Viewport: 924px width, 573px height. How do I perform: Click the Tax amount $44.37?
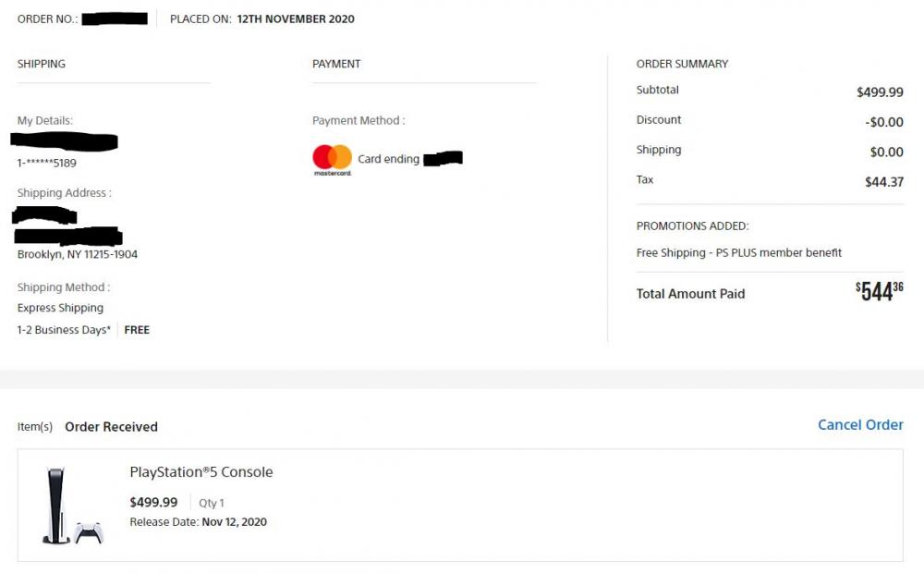click(x=884, y=182)
